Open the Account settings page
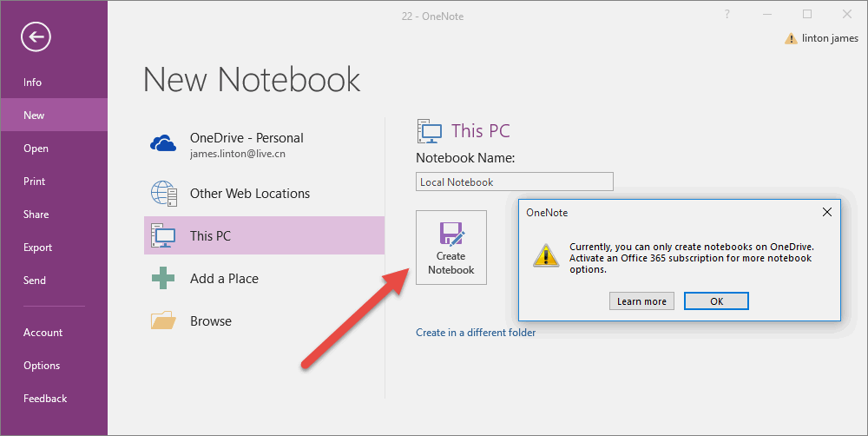 click(x=43, y=333)
